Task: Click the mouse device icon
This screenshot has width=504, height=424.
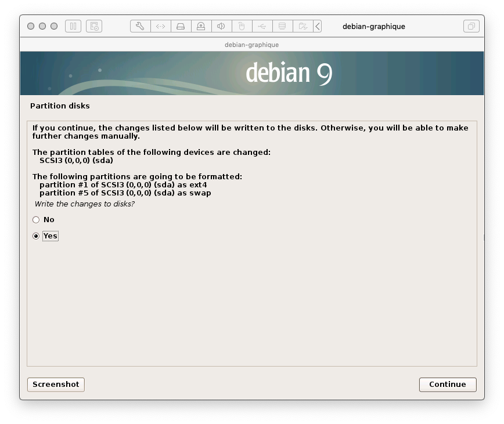Action: (x=242, y=26)
